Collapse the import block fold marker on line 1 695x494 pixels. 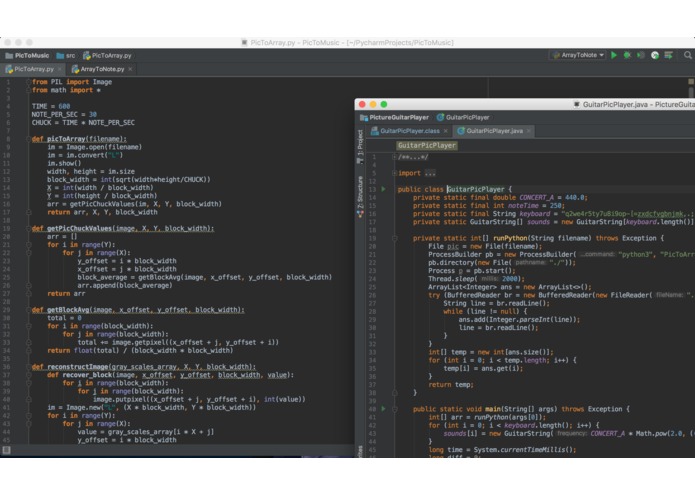pos(28,82)
